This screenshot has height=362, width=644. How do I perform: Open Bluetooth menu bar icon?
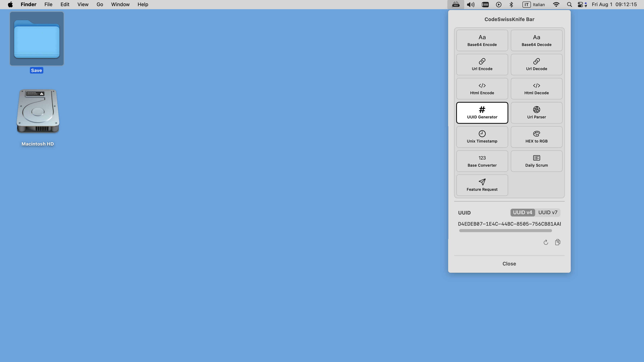511,4
